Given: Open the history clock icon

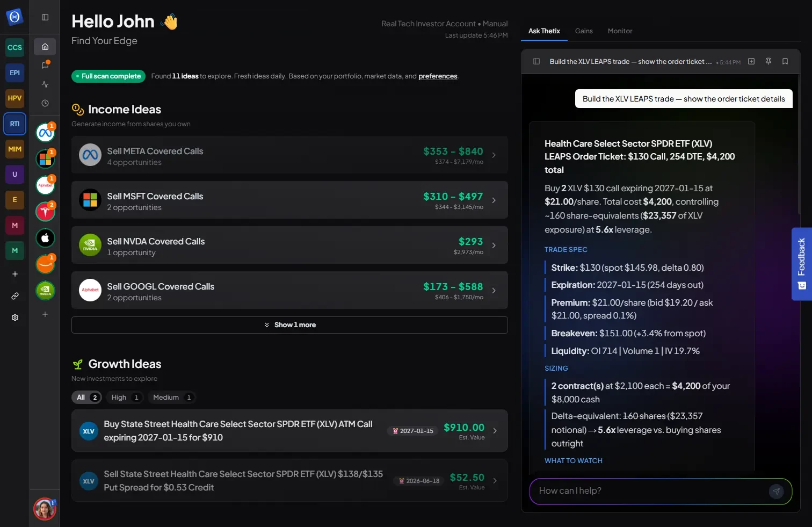Looking at the screenshot, I should coord(45,103).
